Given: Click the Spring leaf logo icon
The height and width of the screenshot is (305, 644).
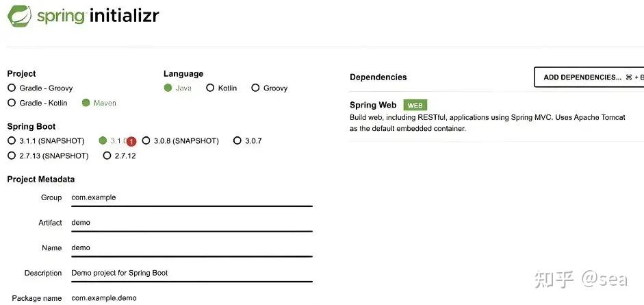Looking at the screenshot, I should [19, 16].
